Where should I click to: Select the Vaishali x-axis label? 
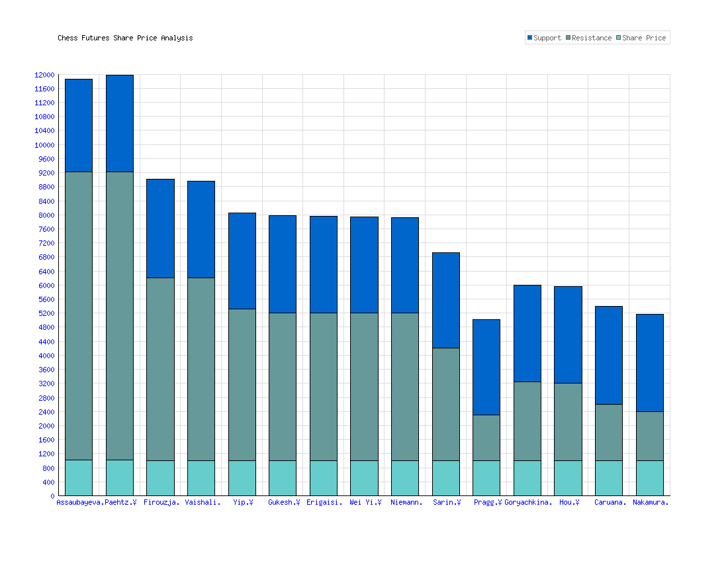coord(203,502)
